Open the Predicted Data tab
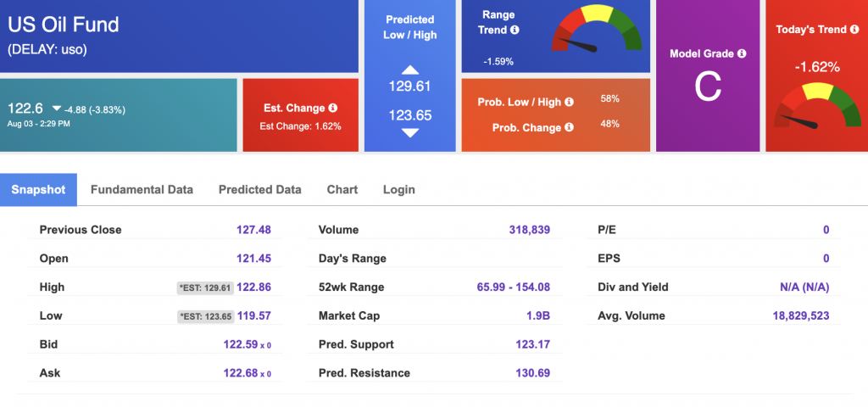This screenshot has width=868, height=407. click(x=260, y=189)
